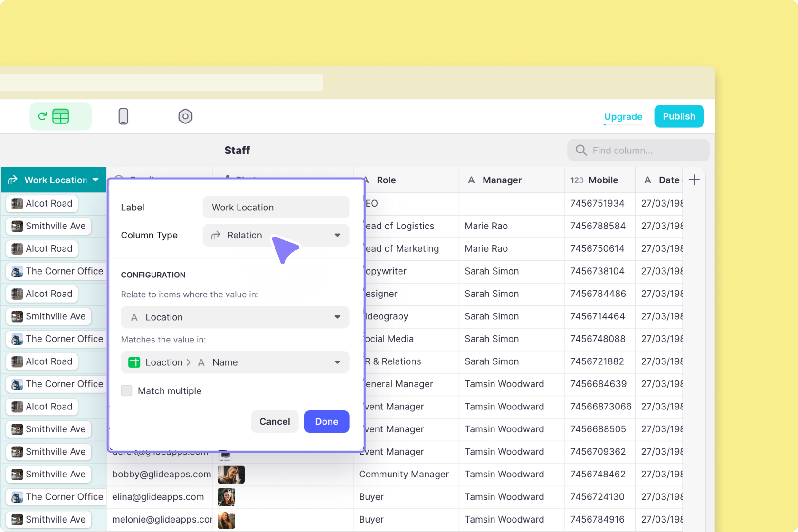Switch to mobile layout view icon

pyautogui.click(x=123, y=116)
